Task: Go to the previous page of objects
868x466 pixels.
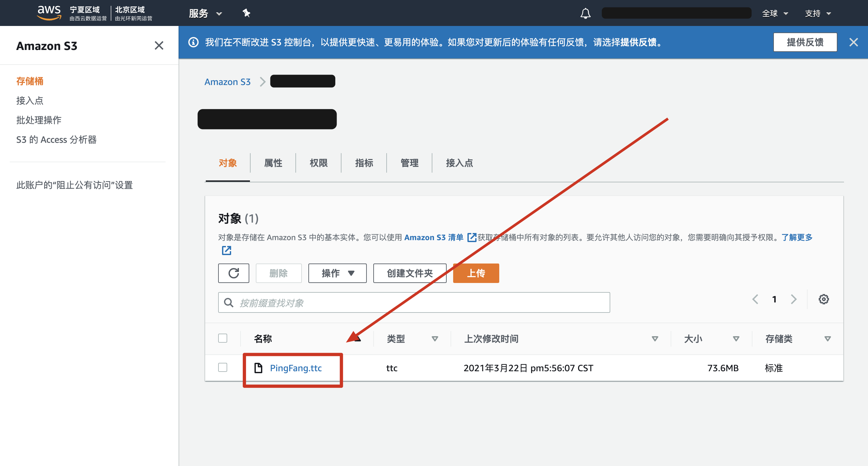Action: coord(755,299)
